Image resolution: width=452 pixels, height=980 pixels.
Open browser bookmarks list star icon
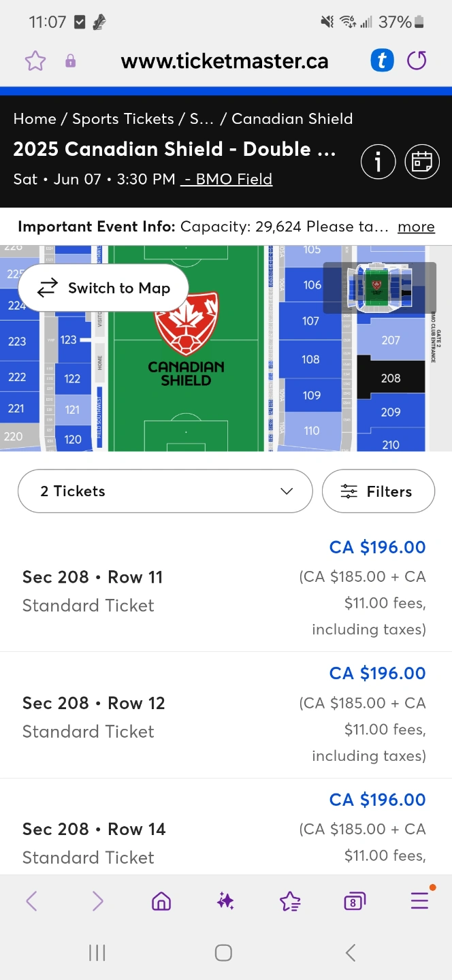point(290,902)
